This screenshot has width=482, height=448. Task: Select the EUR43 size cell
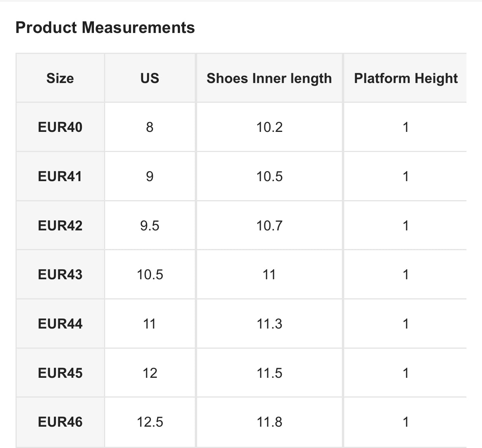60,275
